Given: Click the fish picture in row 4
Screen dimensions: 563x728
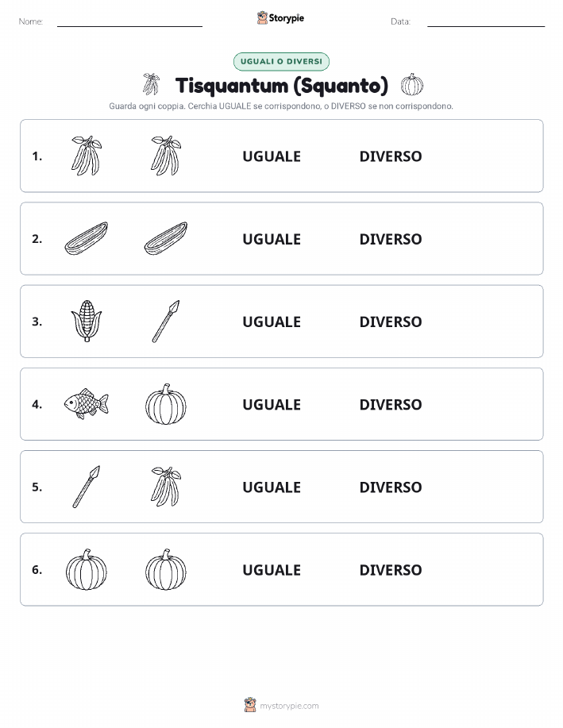Looking at the screenshot, I should point(87,404).
